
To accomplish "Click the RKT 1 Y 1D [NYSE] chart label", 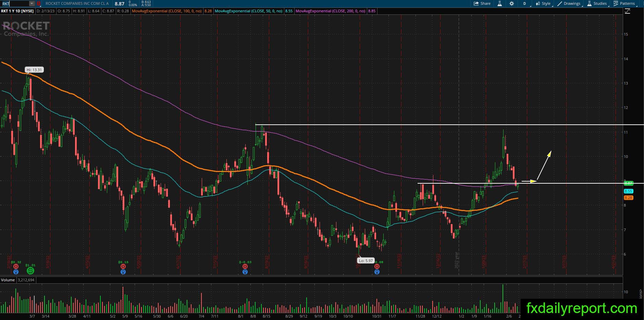I will [17, 11].
